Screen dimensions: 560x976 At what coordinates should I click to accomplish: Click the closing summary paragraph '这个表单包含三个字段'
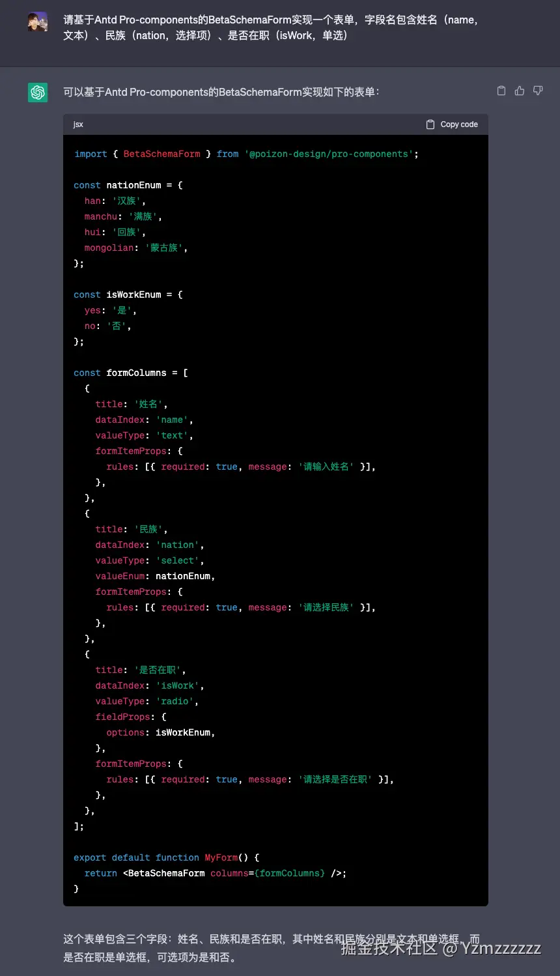point(272,948)
